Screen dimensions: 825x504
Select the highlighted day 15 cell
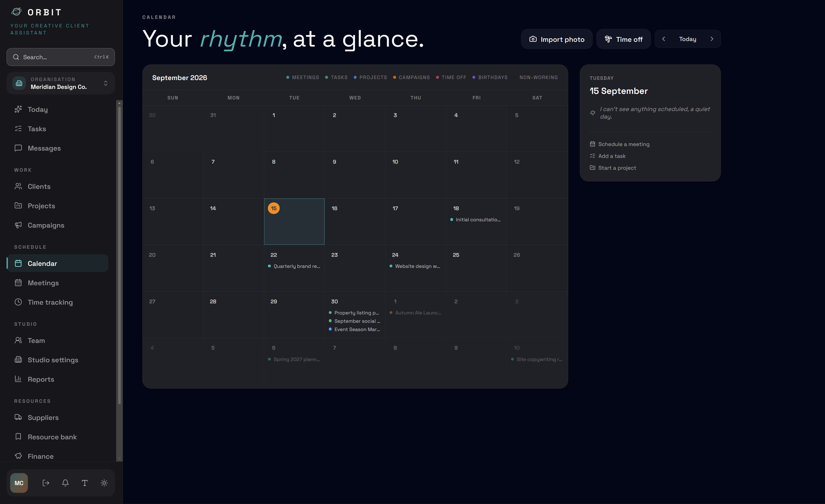click(294, 221)
